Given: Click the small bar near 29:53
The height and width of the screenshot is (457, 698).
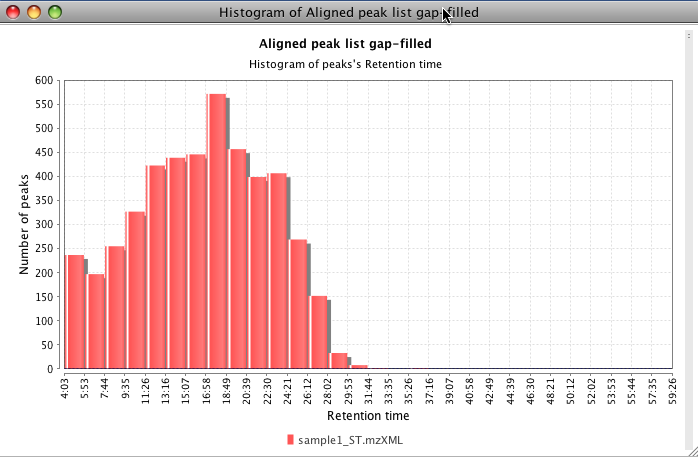Looking at the screenshot, I should pyautogui.click(x=339, y=360).
